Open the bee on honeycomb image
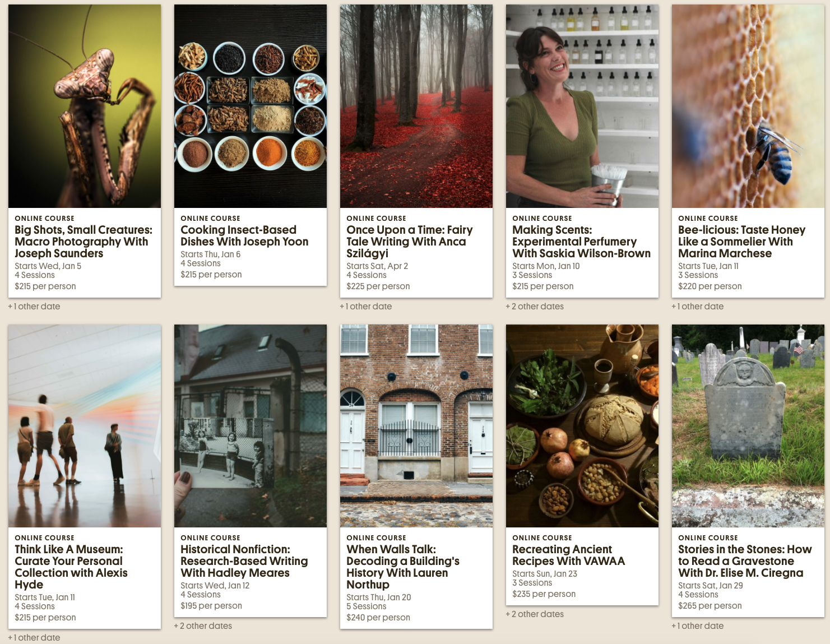 click(748, 106)
